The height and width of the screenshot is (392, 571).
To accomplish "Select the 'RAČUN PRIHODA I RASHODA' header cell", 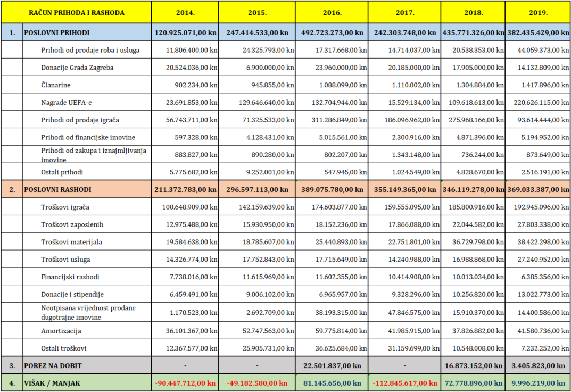I will pyautogui.click(x=77, y=13).
